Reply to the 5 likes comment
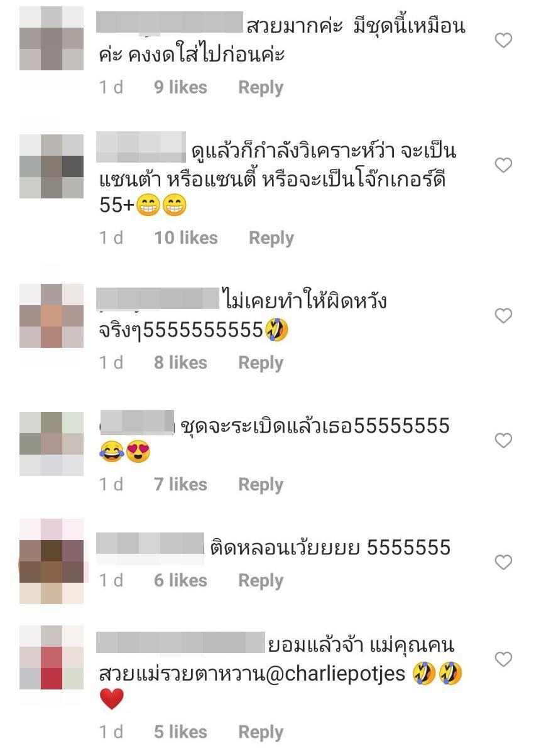Screen dimensions: 546x756 (261, 732)
